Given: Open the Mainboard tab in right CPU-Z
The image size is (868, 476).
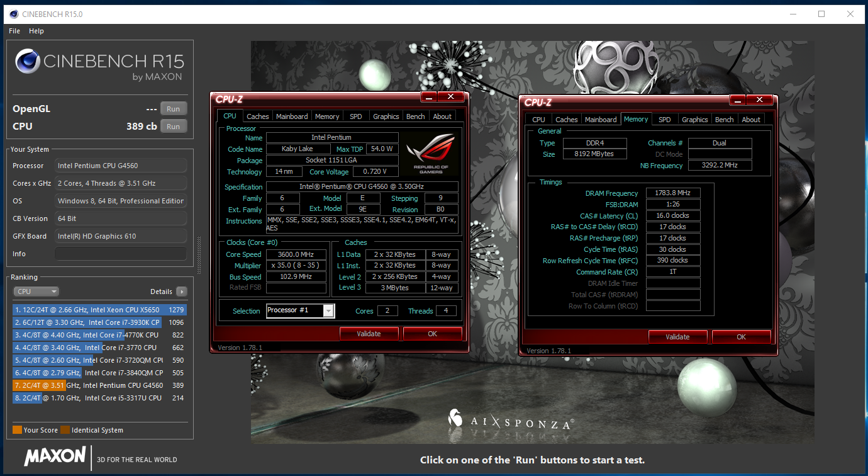Looking at the screenshot, I should pyautogui.click(x=601, y=120).
